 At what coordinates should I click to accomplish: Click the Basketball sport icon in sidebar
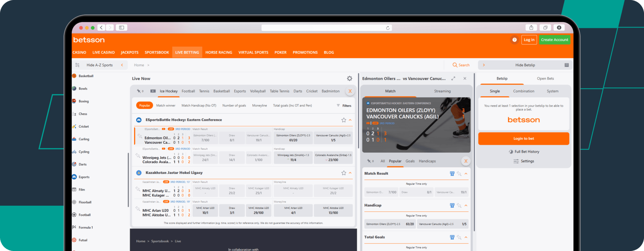click(74, 76)
